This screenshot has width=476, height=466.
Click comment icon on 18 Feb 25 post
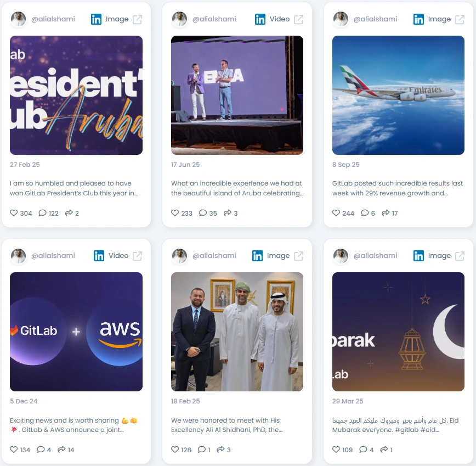point(202,450)
